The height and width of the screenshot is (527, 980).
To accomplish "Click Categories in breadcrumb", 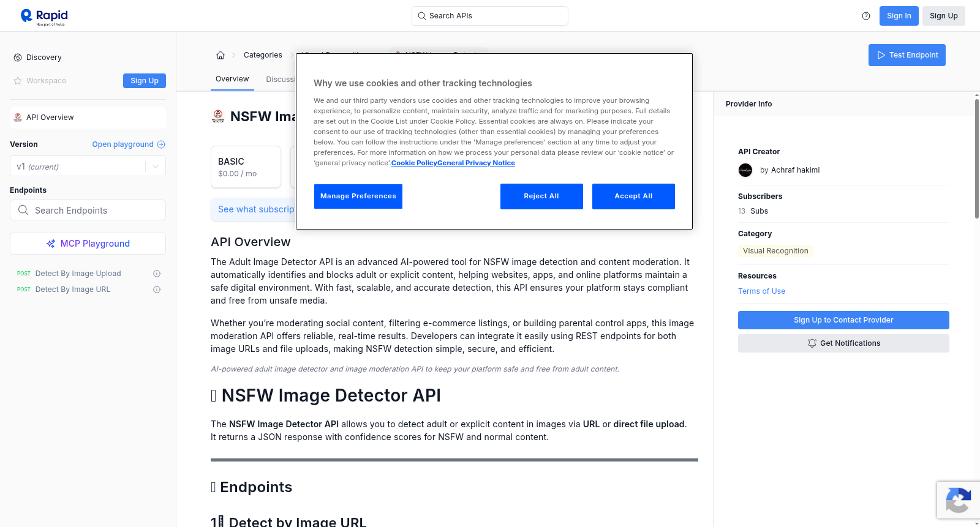I will [x=263, y=55].
